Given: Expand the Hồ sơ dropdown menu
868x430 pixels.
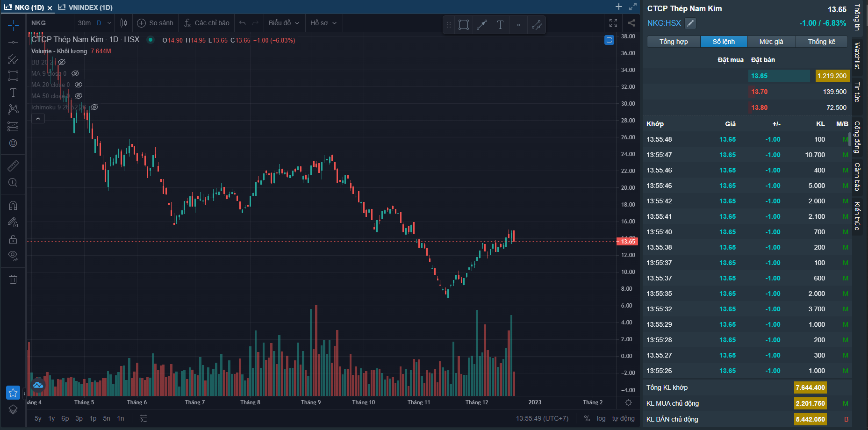Looking at the screenshot, I should tap(323, 23).
